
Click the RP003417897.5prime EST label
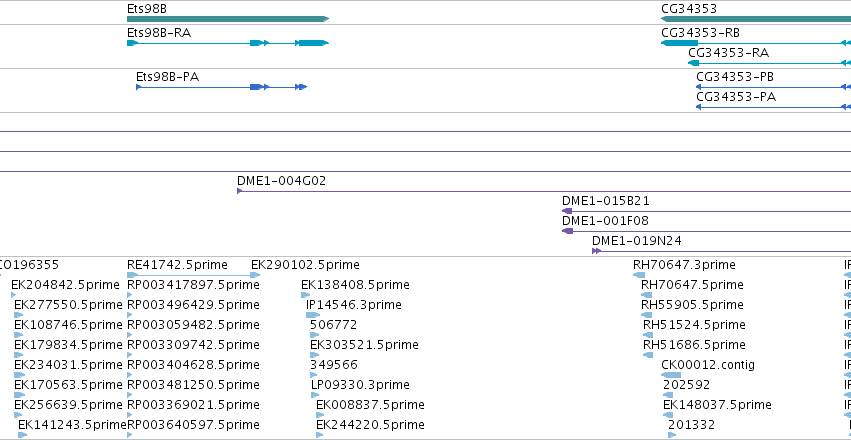pos(193,285)
